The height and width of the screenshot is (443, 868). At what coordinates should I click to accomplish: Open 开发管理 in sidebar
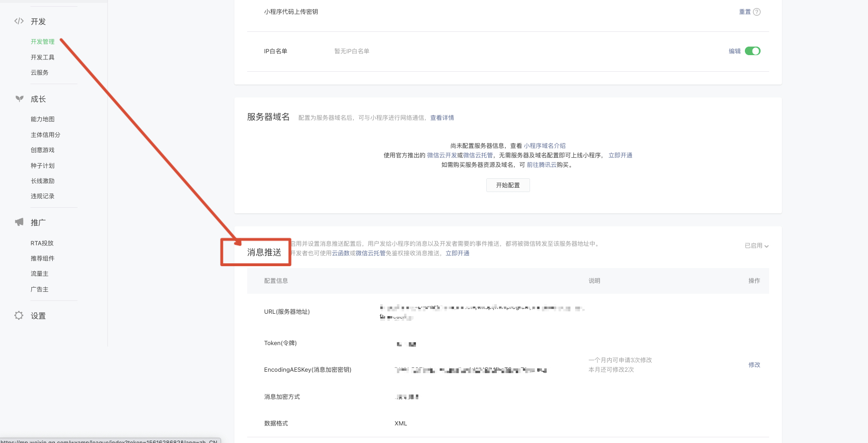(43, 42)
